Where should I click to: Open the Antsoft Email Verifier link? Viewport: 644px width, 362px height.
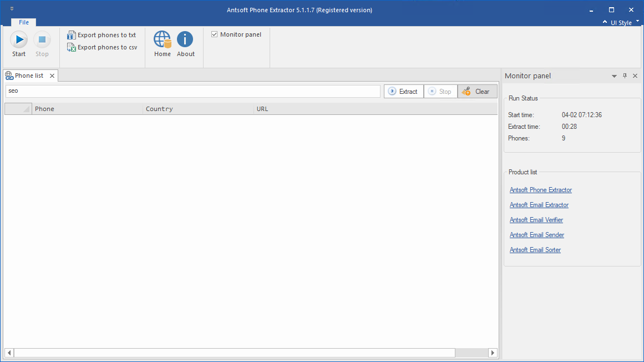point(536,220)
